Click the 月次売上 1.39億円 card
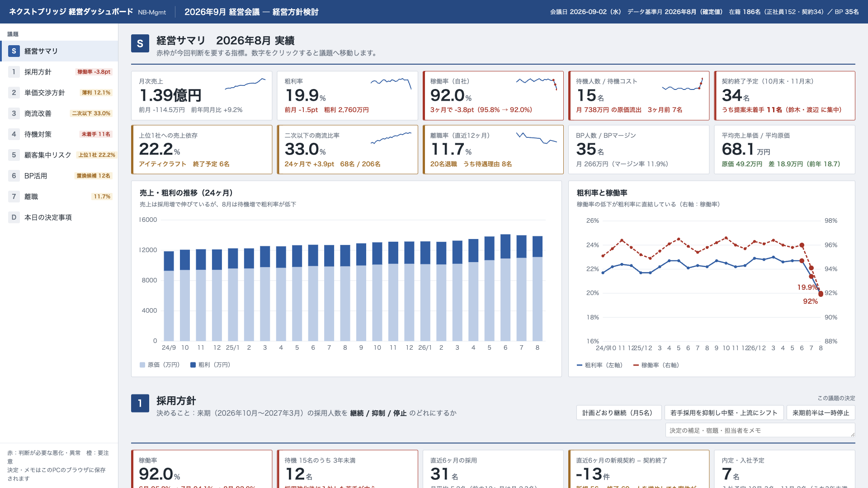 click(x=202, y=96)
